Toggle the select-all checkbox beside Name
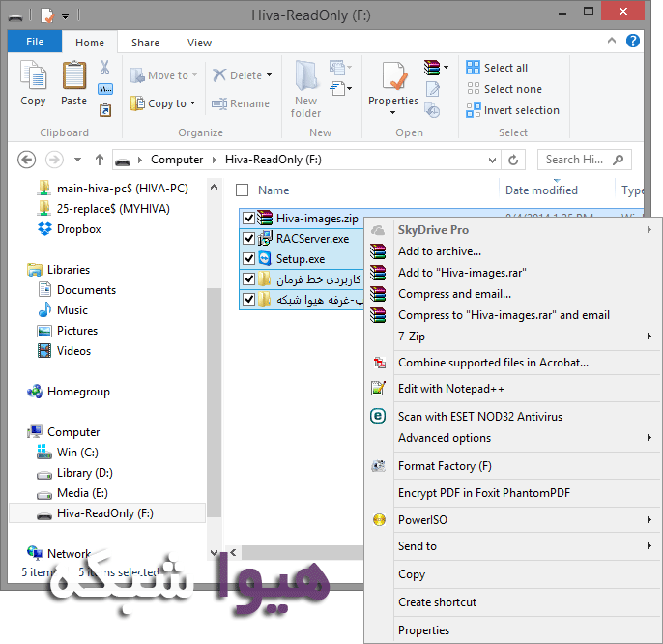663x644 pixels. click(242, 190)
